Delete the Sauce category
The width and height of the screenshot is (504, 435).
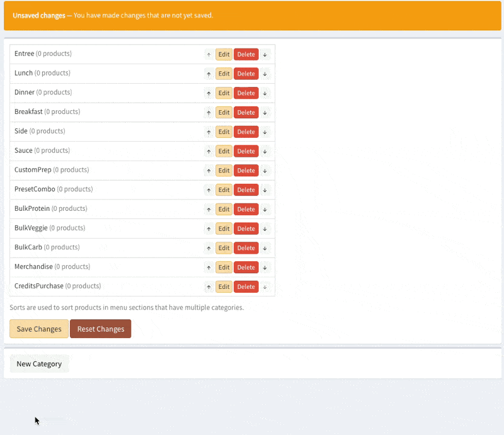click(x=246, y=151)
